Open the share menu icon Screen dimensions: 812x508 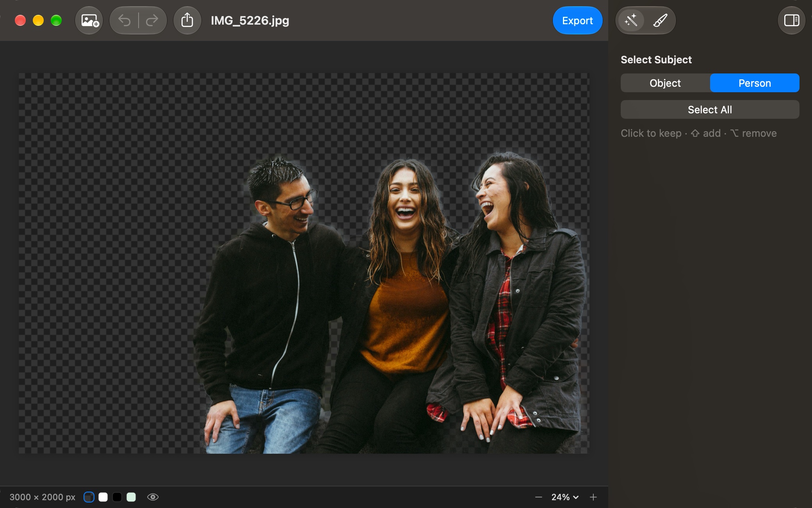(x=187, y=20)
